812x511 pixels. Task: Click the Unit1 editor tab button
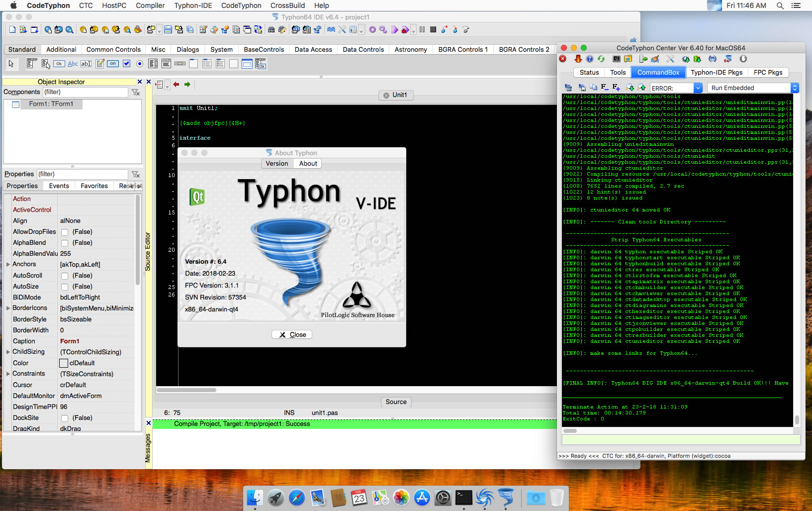pyautogui.click(x=395, y=95)
